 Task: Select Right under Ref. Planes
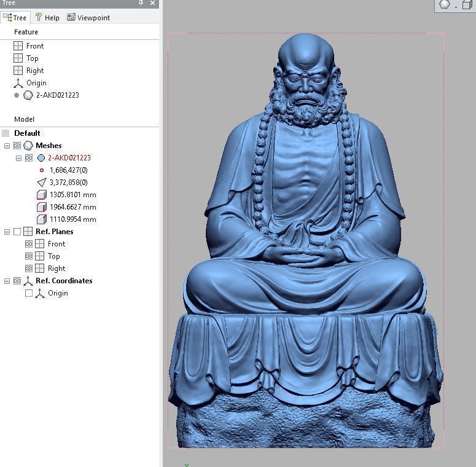coord(57,269)
